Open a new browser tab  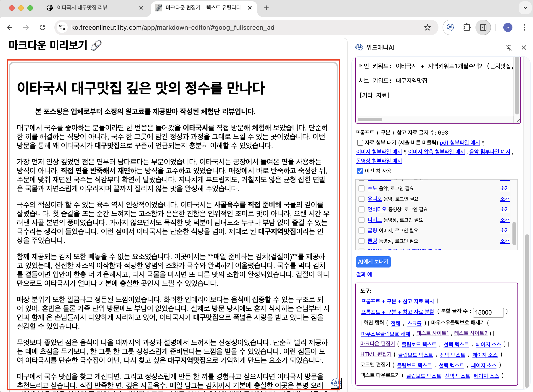(x=266, y=8)
